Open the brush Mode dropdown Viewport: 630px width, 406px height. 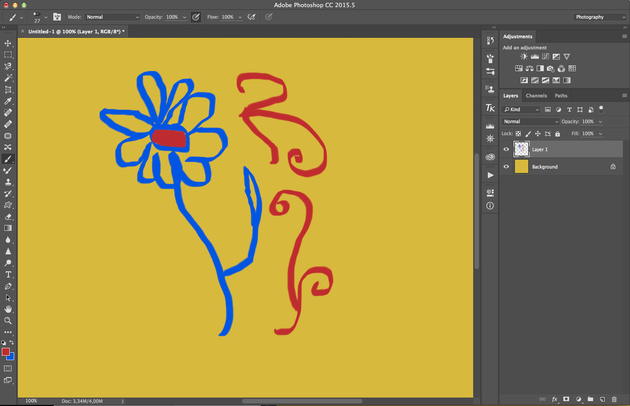(x=111, y=17)
